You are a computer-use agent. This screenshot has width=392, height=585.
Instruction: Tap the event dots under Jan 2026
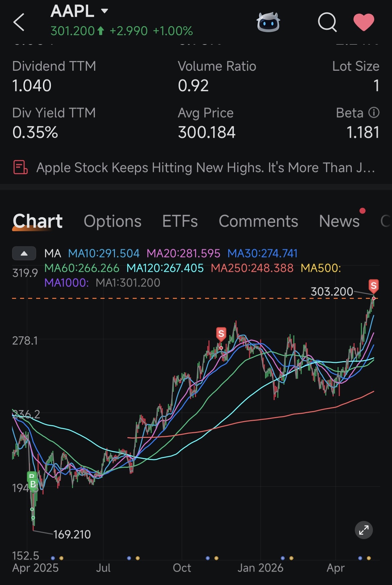coord(287,558)
